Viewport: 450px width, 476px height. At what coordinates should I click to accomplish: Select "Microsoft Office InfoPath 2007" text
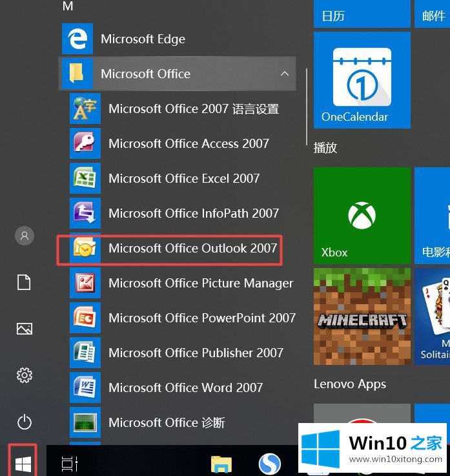coord(194,213)
